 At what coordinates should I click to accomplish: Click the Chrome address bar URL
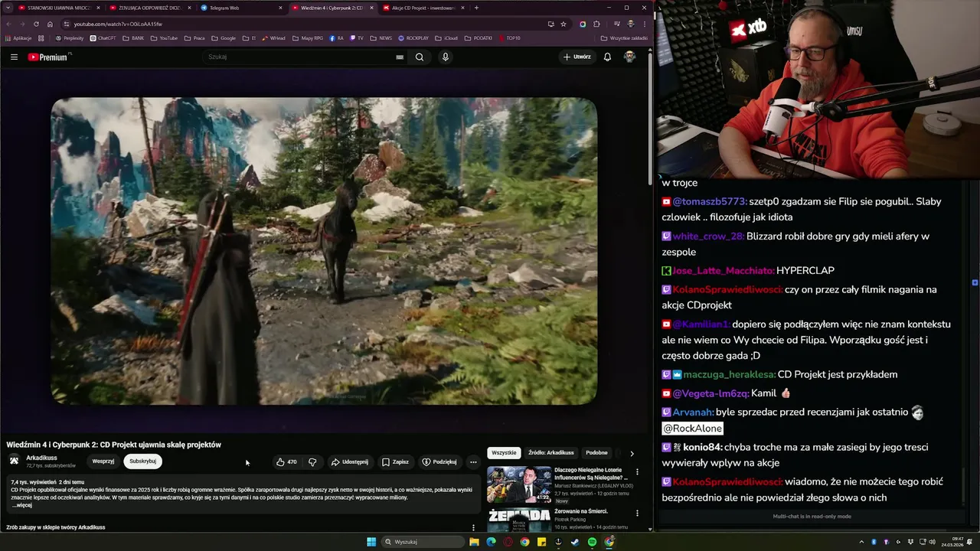(118, 24)
